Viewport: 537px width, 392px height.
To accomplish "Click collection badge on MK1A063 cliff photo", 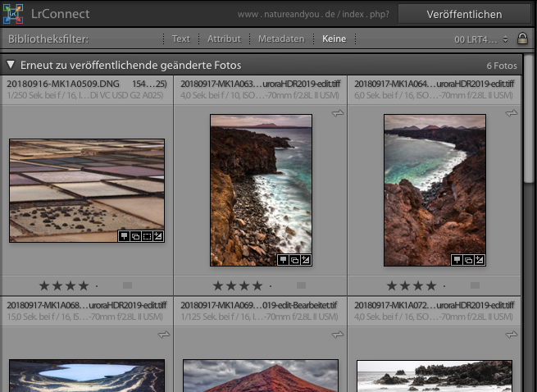I will click(294, 260).
